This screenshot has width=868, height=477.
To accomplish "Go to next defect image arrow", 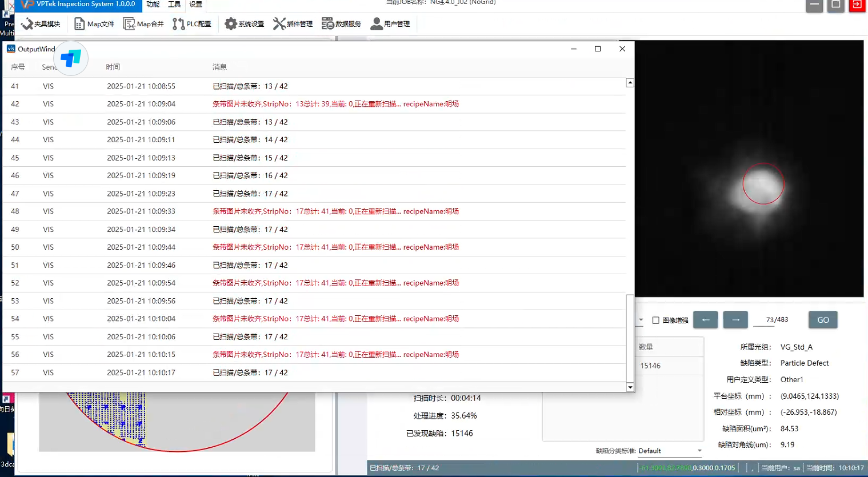I will tap(735, 320).
